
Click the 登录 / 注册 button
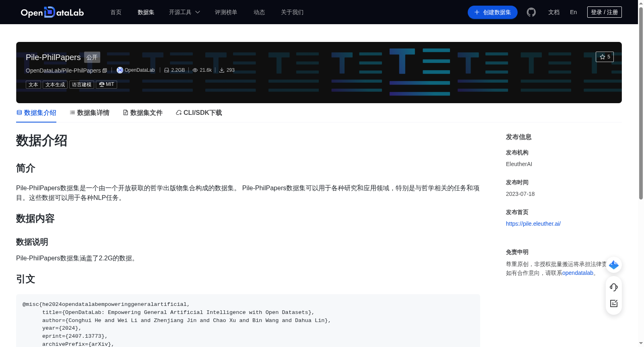point(605,12)
